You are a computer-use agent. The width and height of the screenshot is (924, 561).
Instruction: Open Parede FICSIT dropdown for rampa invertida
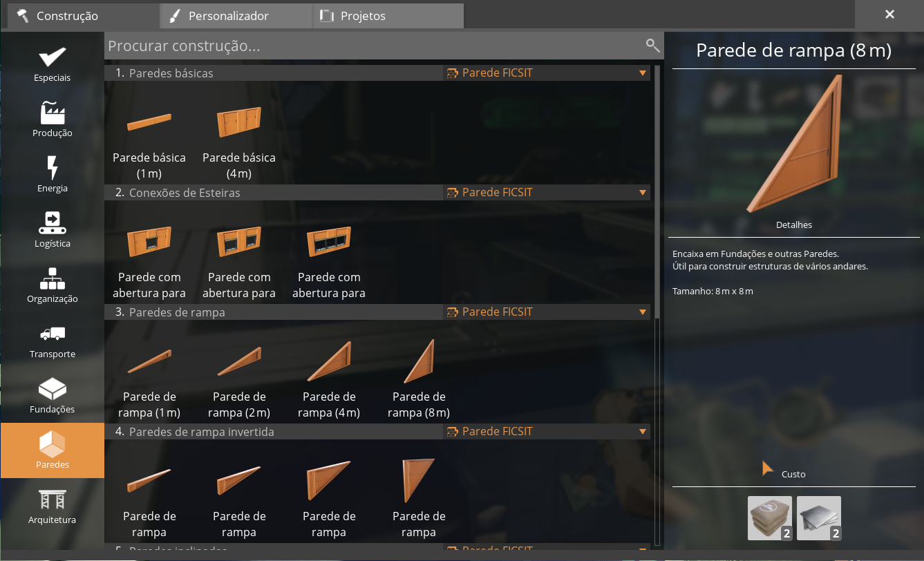coord(547,431)
